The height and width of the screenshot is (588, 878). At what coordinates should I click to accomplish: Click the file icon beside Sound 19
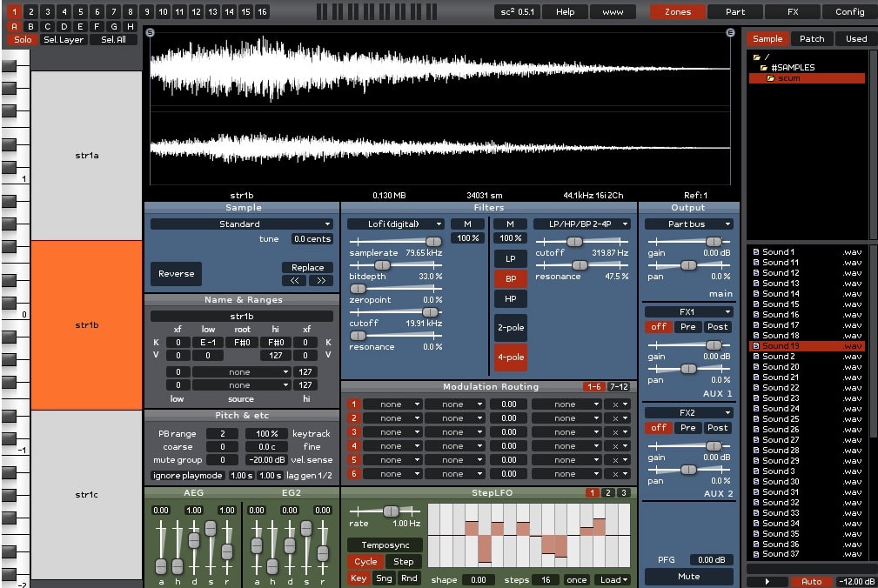[757, 345]
